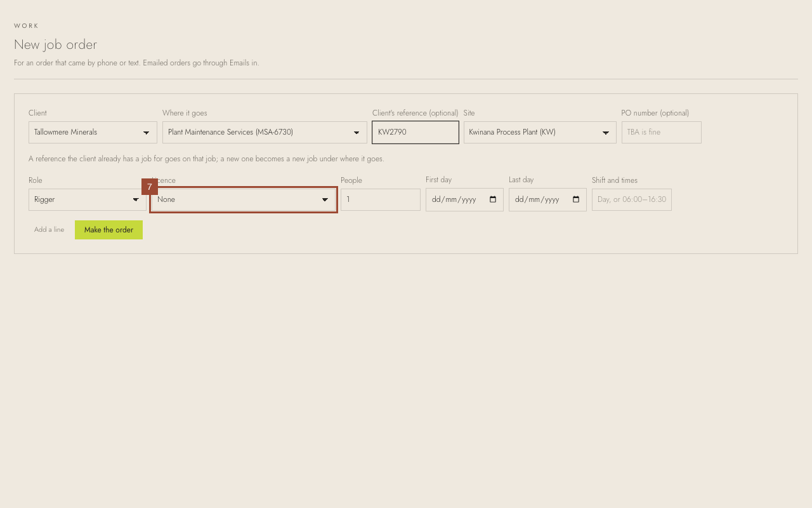Open the Site dropdown showing Kwinana Process Plant
This screenshot has height=508, width=812.
540,132
